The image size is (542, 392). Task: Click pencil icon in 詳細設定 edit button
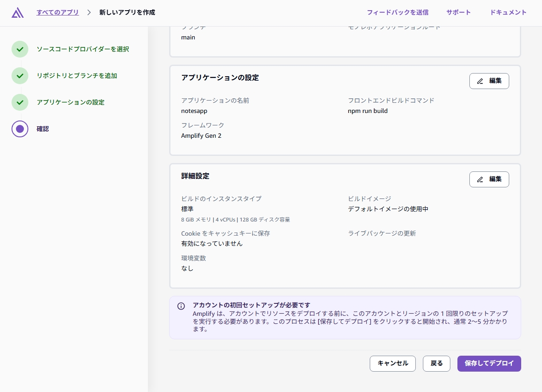(x=480, y=179)
